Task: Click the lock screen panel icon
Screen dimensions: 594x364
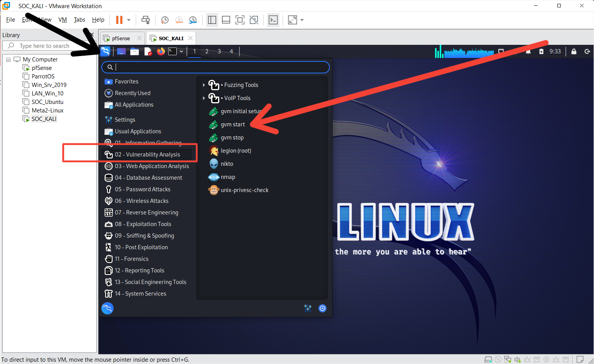Action: (x=574, y=51)
